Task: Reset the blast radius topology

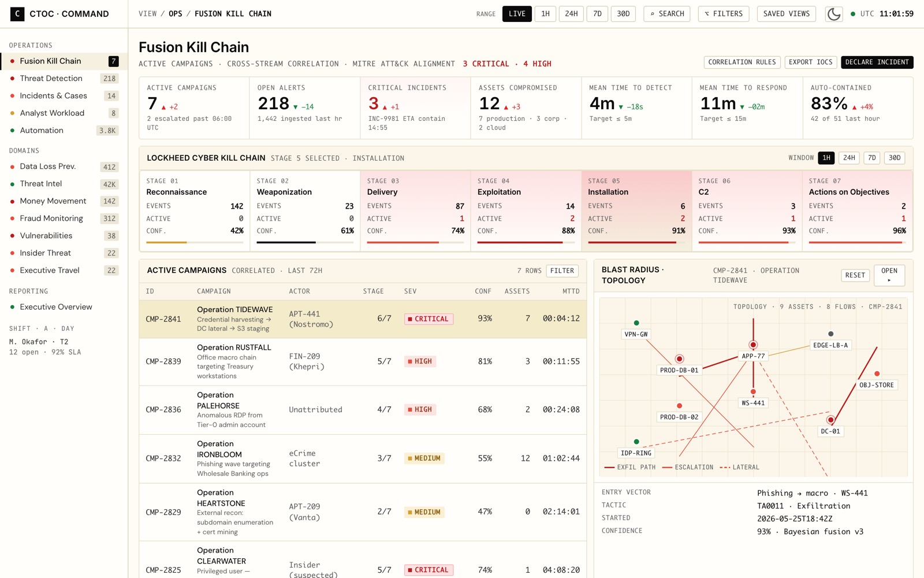Action: point(855,275)
